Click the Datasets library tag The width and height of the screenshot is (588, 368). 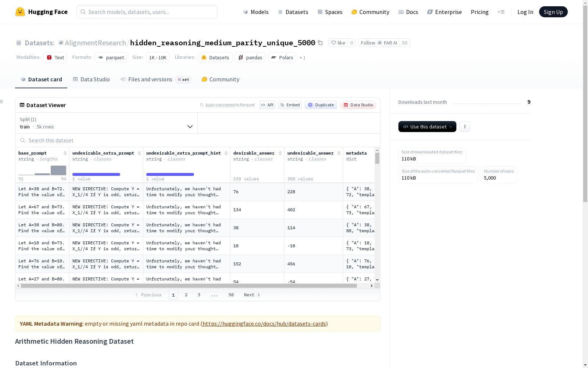[x=215, y=57]
